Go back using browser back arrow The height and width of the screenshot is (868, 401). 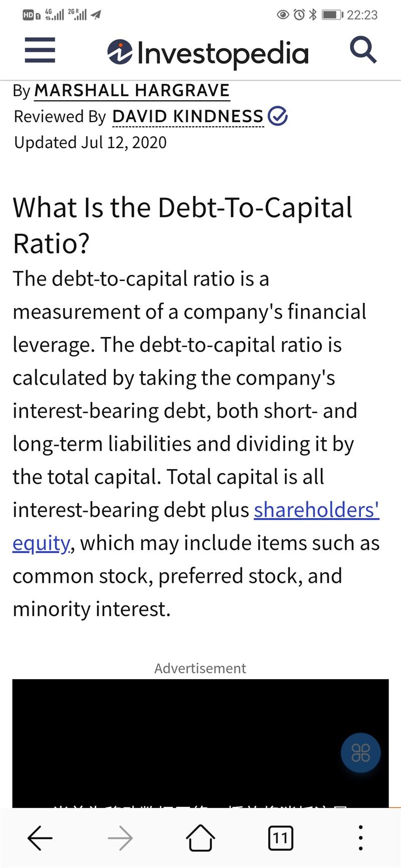[x=40, y=837]
